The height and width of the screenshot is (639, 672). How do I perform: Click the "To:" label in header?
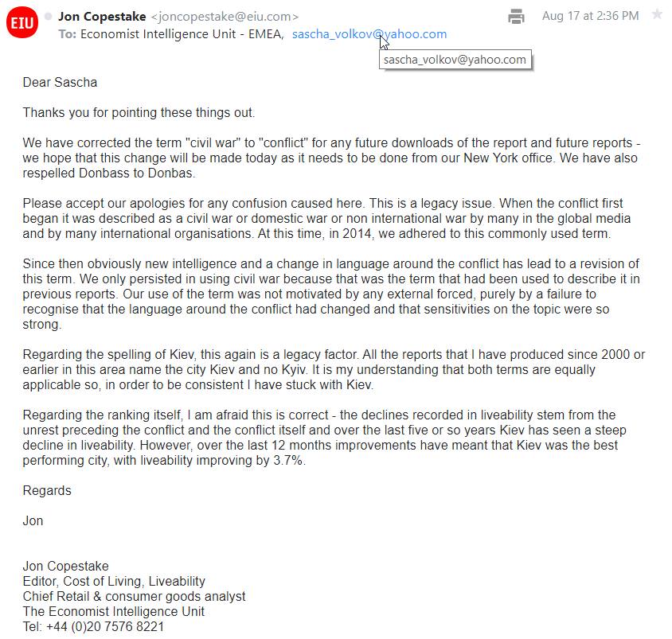point(68,34)
